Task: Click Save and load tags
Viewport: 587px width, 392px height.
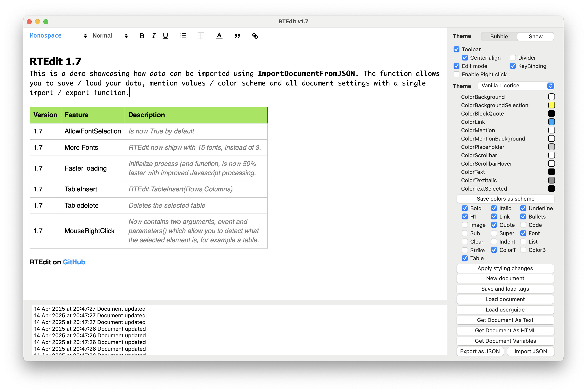Action: coord(505,289)
